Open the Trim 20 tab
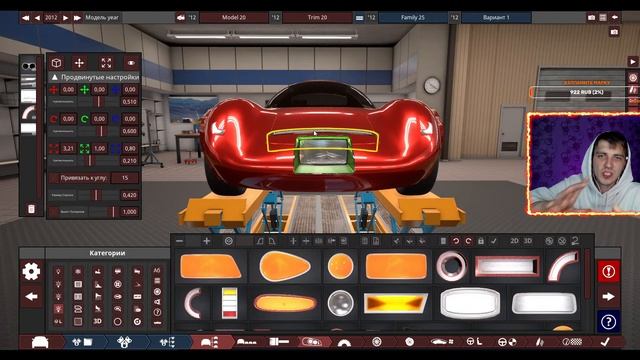Viewport: 640px width, 360px height. [317, 18]
